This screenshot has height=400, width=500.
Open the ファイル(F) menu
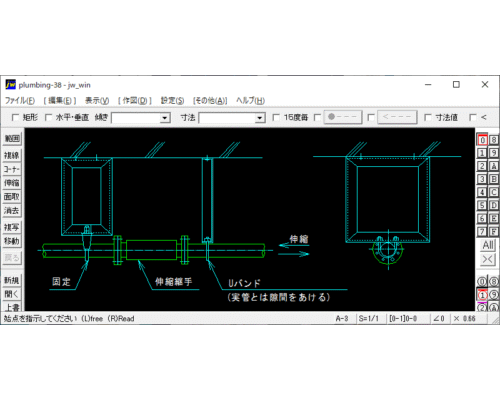[20, 100]
